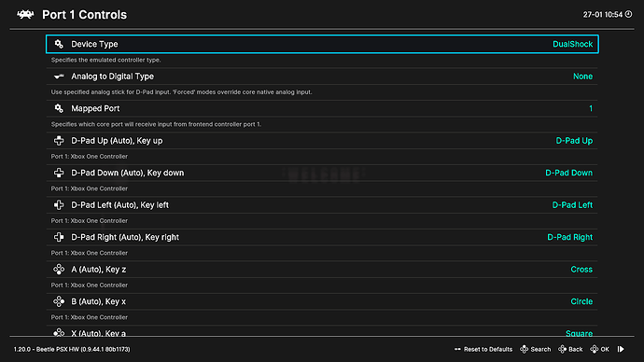This screenshot has width=644, height=362.
Task: Click the 27-01 10:54 date and time
Action: click(x=603, y=14)
